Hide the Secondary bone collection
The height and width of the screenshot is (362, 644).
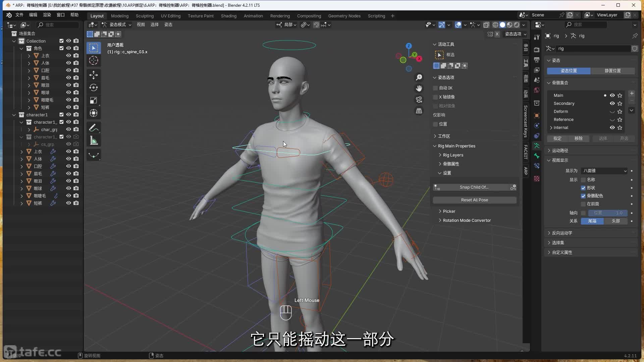612,104
